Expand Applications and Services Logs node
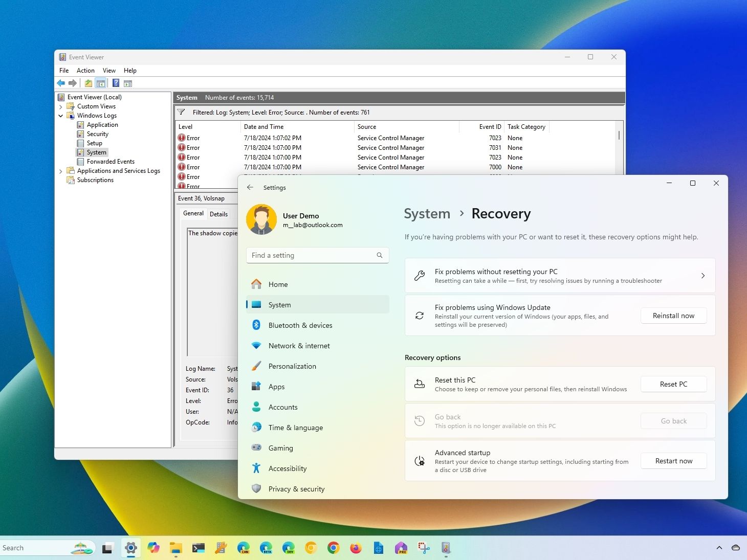 tap(61, 171)
